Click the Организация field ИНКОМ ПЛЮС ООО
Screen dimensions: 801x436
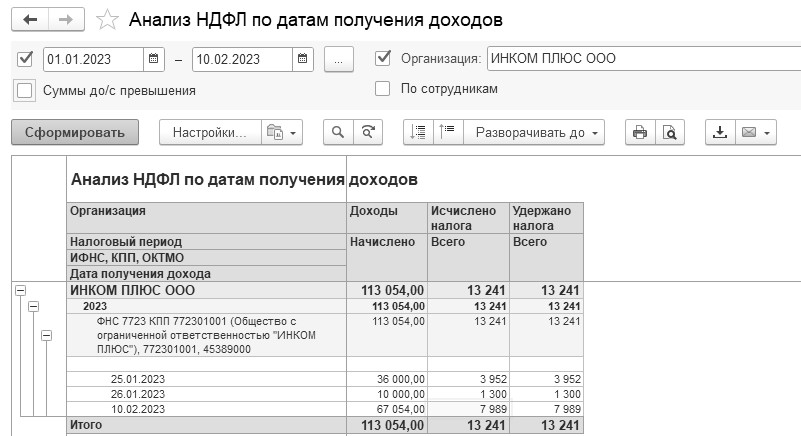coord(644,58)
